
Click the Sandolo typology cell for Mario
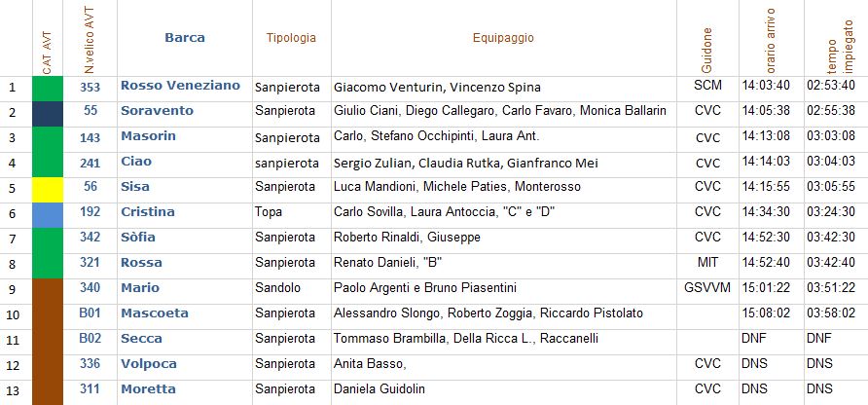tap(292, 291)
